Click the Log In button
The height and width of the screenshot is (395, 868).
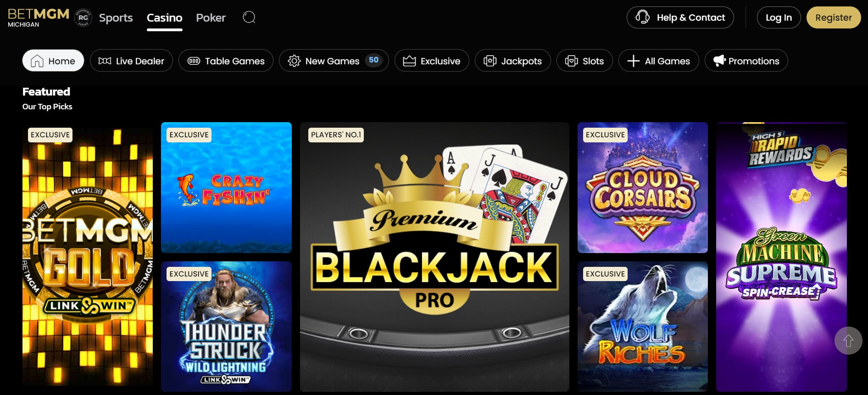point(779,17)
